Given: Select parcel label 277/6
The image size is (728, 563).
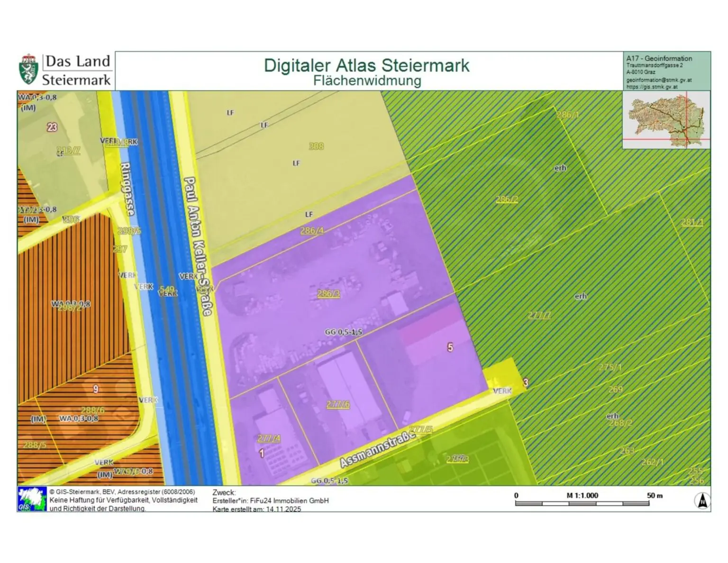Looking at the screenshot, I should coord(338,404).
